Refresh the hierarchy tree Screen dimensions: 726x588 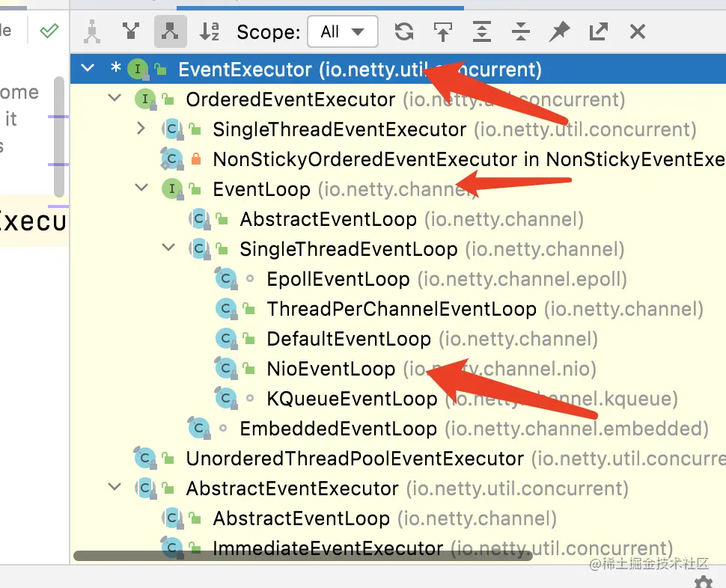point(403,31)
